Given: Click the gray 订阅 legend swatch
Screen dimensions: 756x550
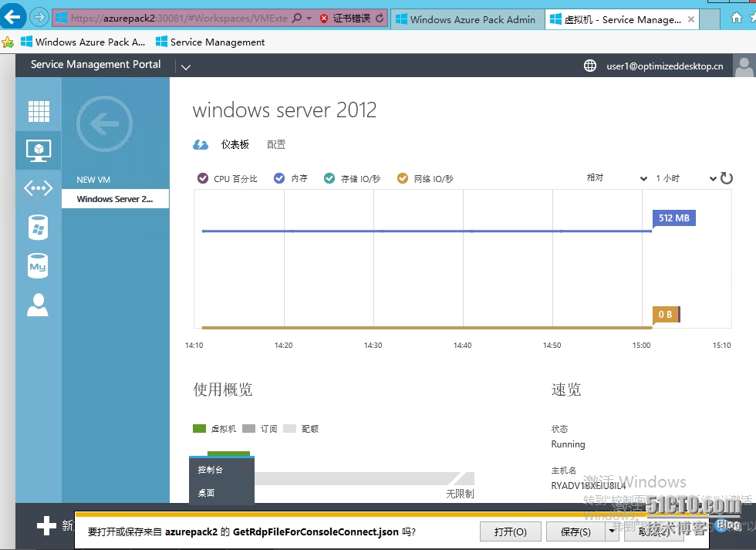Looking at the screenshot, I should [248, 428].
